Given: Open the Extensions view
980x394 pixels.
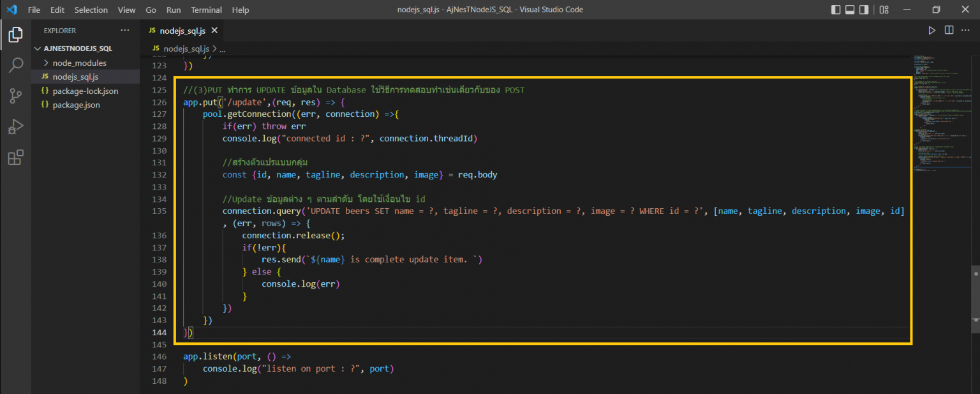Looking at the screenshot, I should tap(15, 157).
